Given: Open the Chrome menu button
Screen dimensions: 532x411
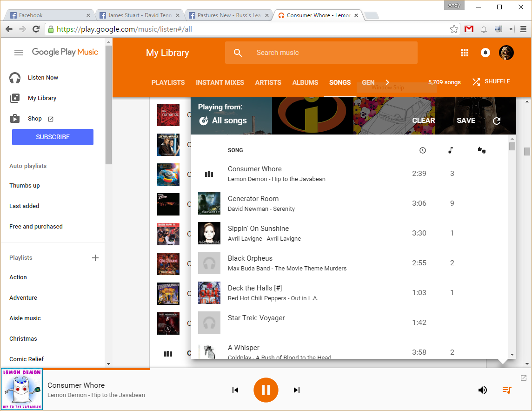Looking at the screenshot, I should pos(524,29).
